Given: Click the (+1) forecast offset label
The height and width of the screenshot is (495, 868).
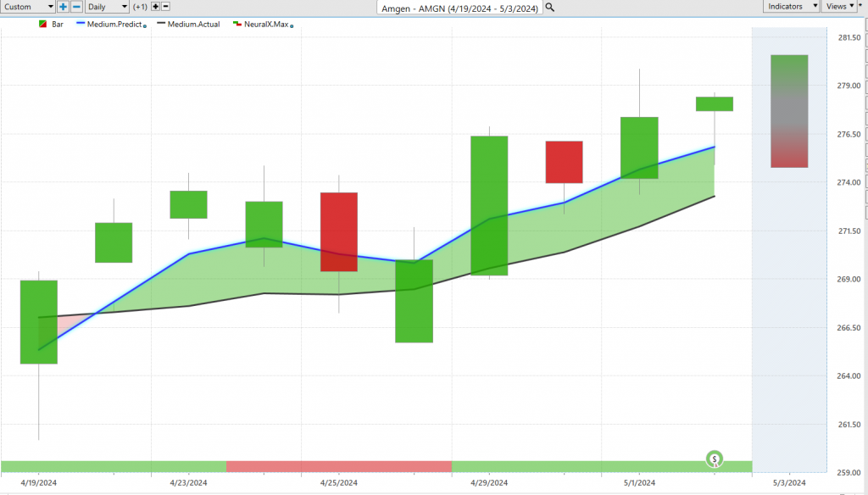Looking at the screenshot, I should click(x=140, y=7).
